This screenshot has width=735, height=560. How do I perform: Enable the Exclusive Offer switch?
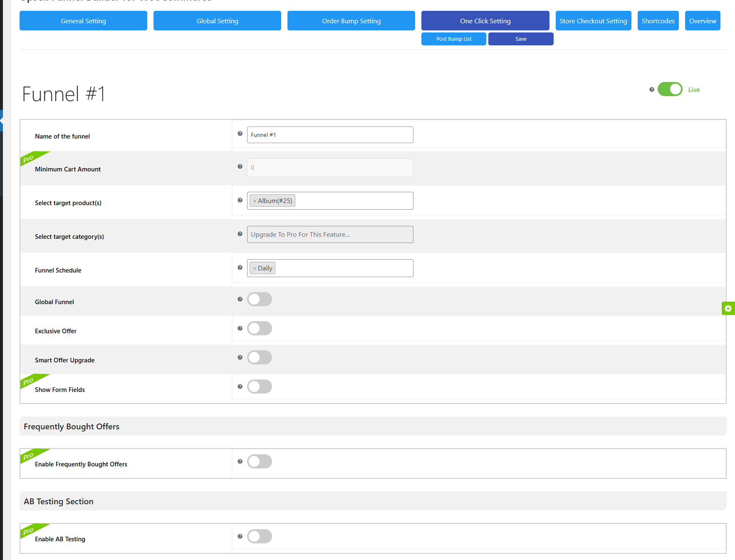[x=260, y=328]
